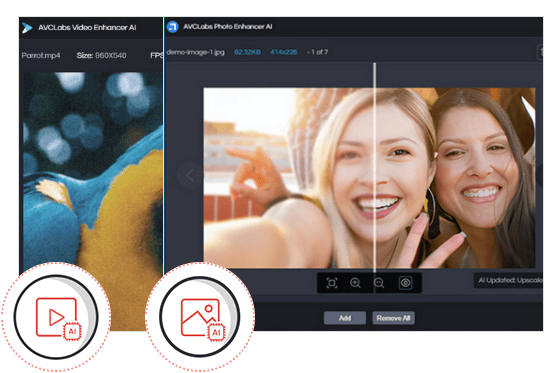Screen dimensions: 548x373
Task: Zoom in with the magnifier plus icon
Action: 355,282
